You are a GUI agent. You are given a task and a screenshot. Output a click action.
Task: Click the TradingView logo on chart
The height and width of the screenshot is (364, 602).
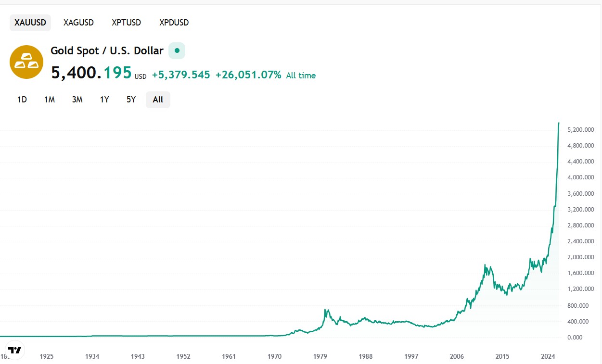click(x=15, y=350)
